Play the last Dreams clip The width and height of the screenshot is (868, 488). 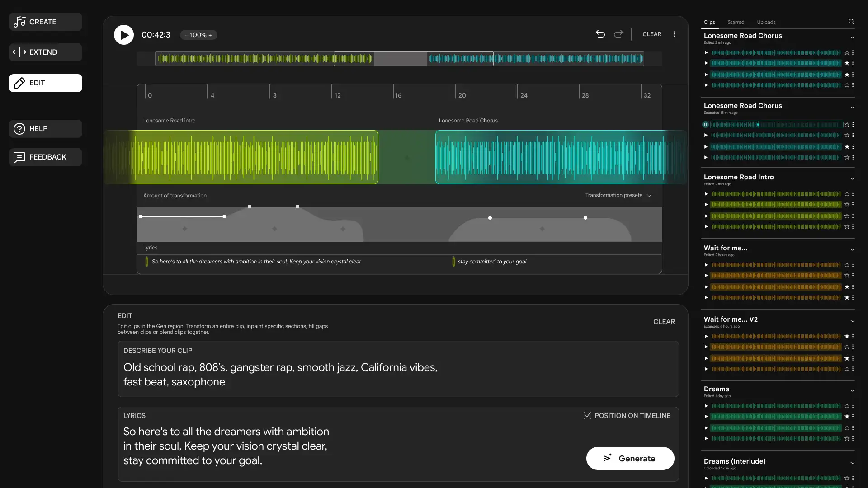coord(706,439)
